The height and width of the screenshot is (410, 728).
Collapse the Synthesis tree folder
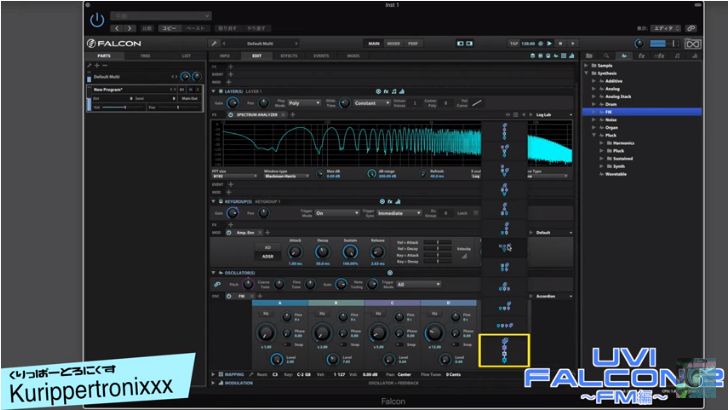(586, 73)
